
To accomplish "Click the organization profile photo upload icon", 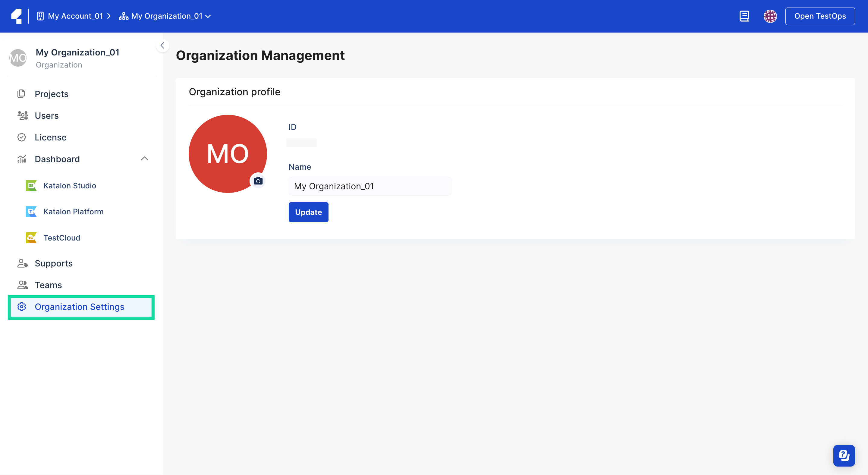I will click(x=258, y=181).
